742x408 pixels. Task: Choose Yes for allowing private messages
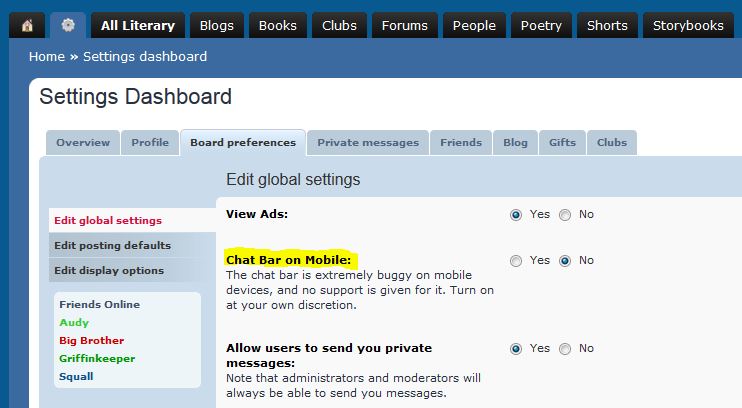click(516, 349)
